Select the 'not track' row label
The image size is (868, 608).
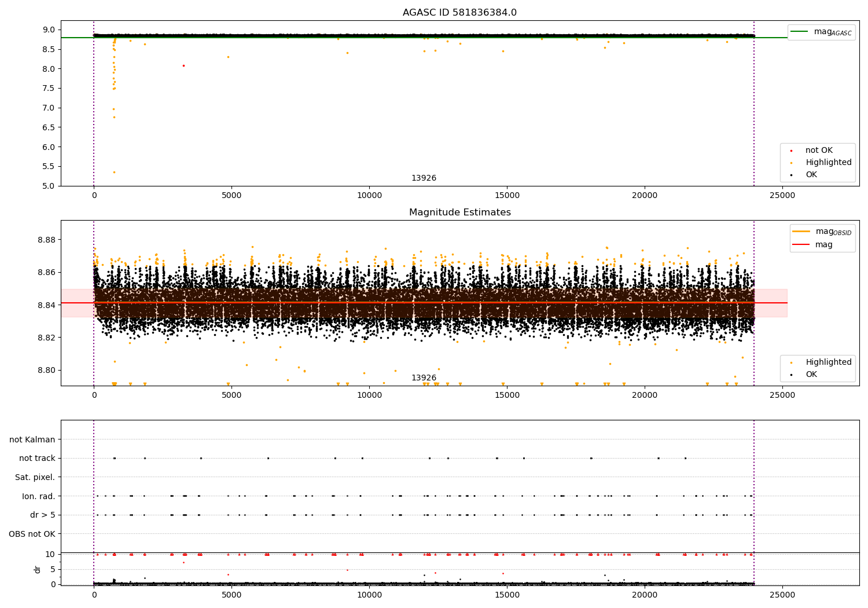pos(37,459)
